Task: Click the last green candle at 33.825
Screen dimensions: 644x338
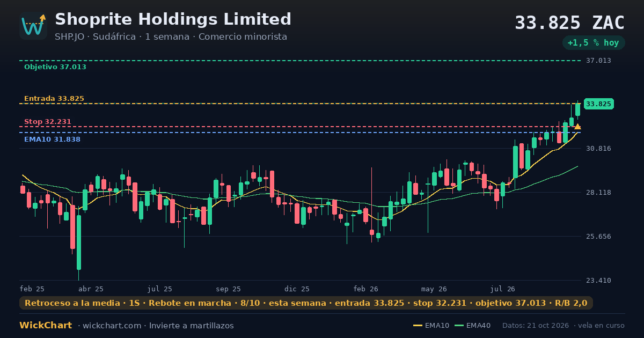Action: (x=578, y=109)
